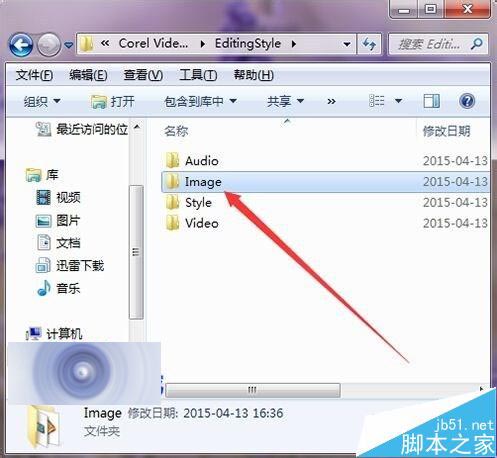Select 计算机 in navigation pane
This screenshot has height=458, width=497.
54,334
